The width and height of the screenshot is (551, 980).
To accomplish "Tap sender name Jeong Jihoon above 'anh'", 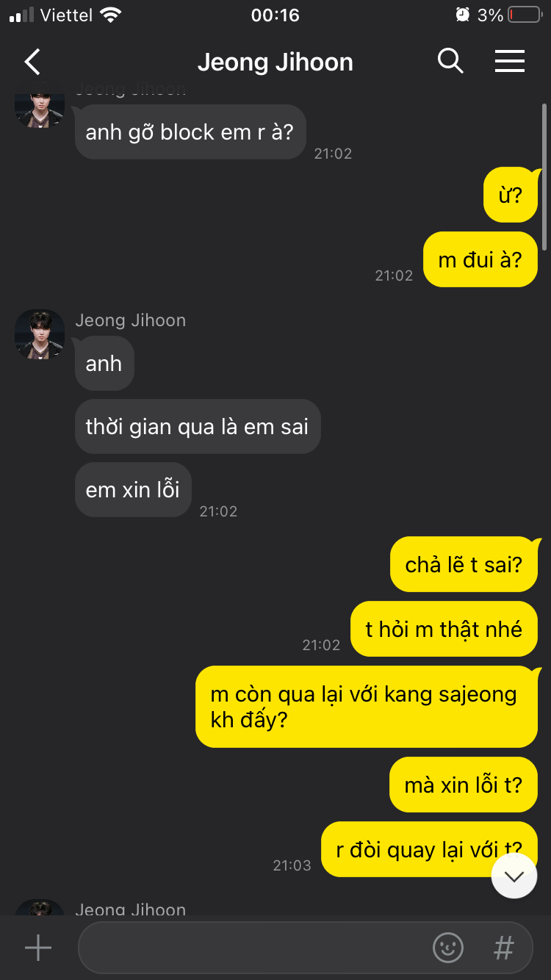I will pyautogui.click(x=131, y=320).
